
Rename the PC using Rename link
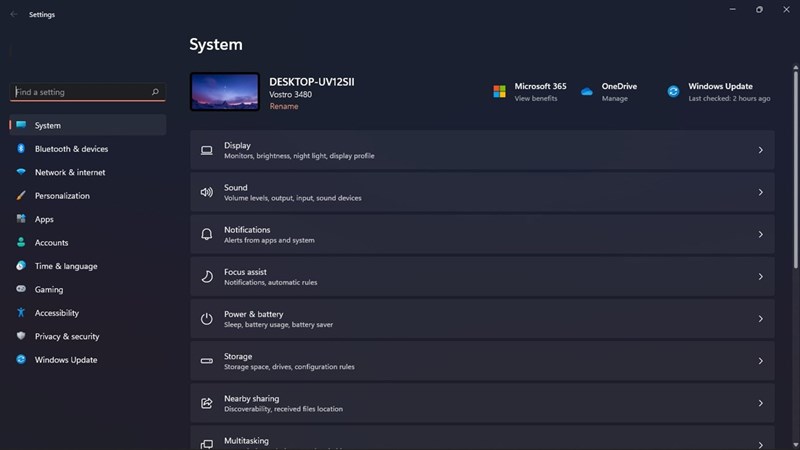pos(284,107)
